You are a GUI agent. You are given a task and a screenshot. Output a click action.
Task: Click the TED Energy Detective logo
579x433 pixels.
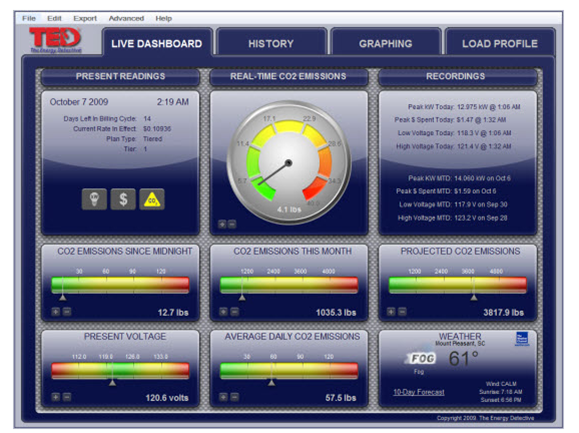(x=55, y=40)
